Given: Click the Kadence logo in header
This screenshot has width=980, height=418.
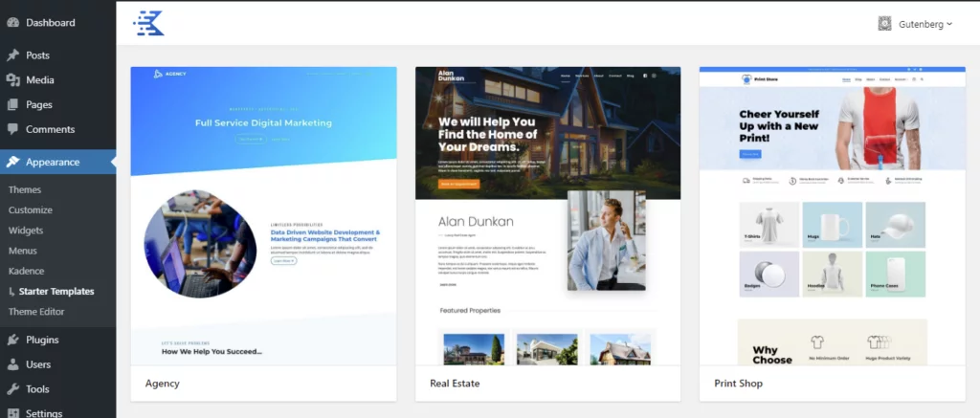Looking at the screenshot, I should coord(148,23).
